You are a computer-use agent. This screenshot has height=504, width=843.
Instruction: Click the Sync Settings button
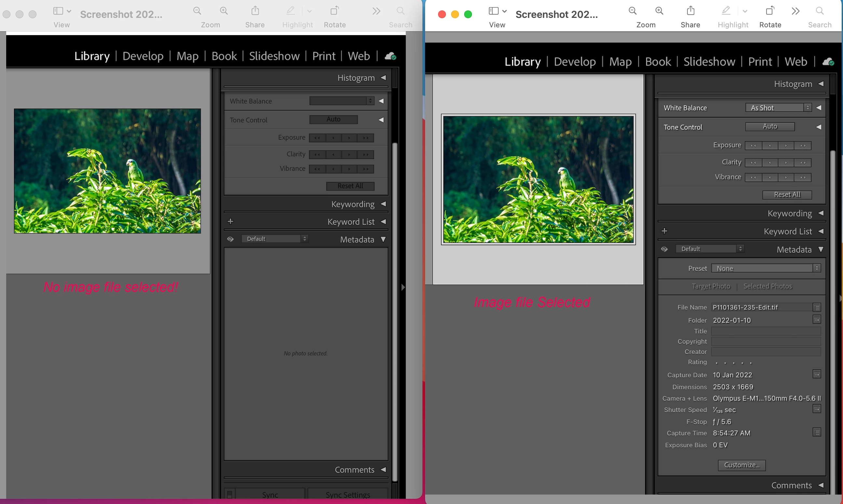coord(347,495)
